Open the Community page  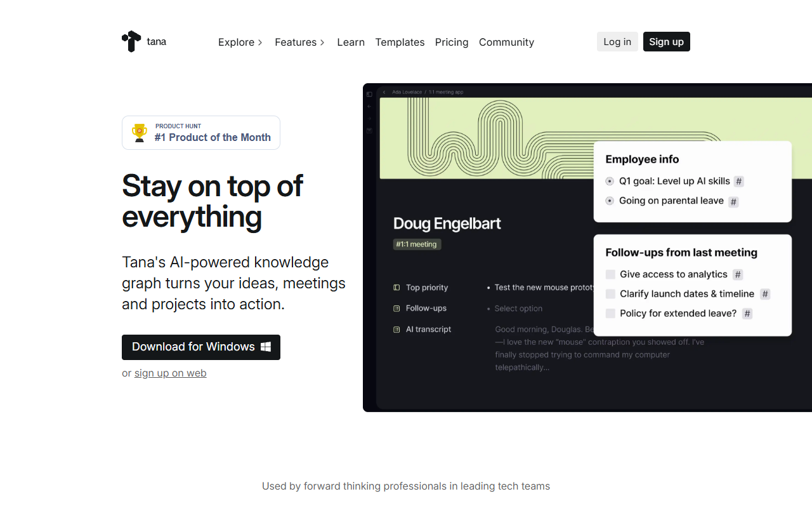(506, 42)
